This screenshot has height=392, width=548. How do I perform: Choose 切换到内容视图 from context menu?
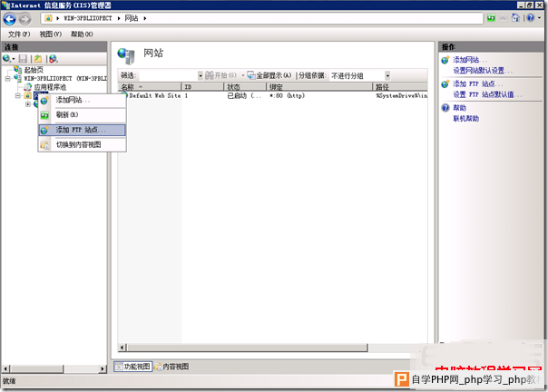(x=78, y=144)
